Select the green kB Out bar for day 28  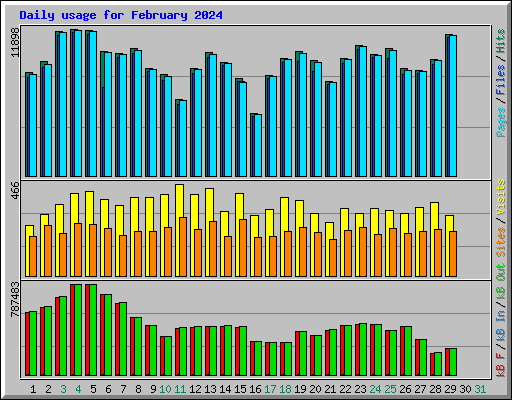(438, 364)
